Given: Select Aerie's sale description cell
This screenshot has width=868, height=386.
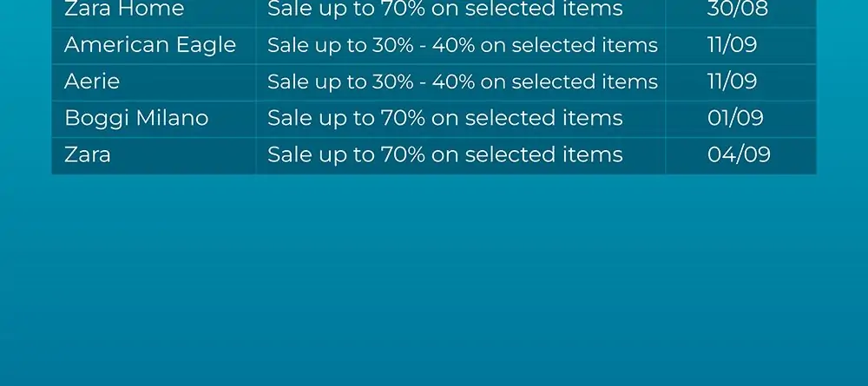Looking at the screenshot, I should [461, 82].
